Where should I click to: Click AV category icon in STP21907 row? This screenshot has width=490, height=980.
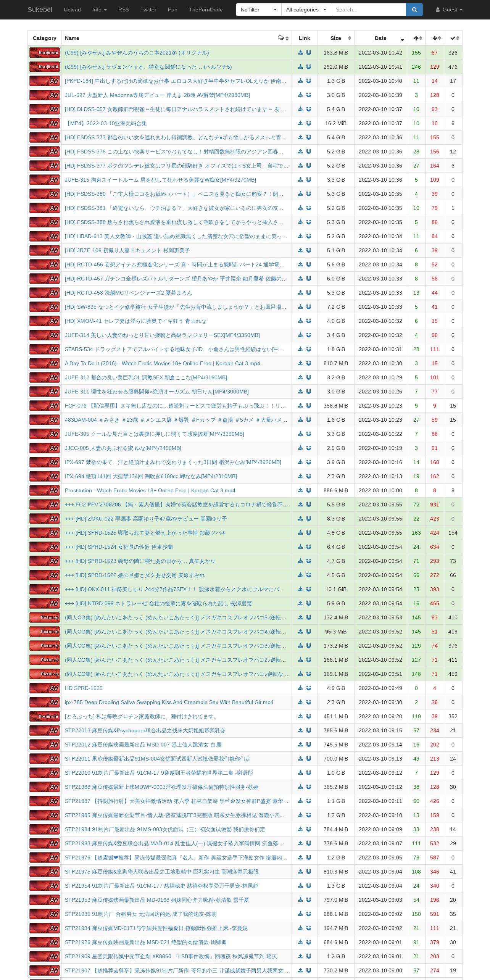[x=45, y=970]
